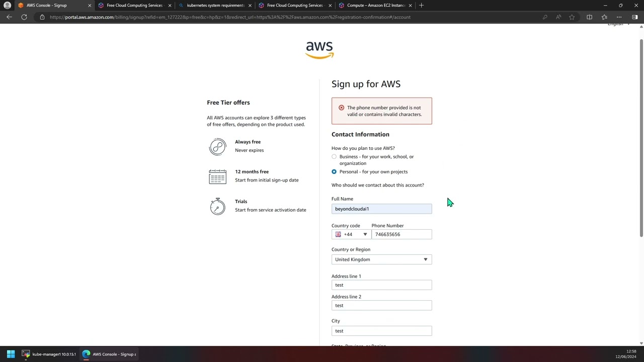Click the Address line 2 field
The height and width of the screenshot is (362, 644).
point(381,306)
